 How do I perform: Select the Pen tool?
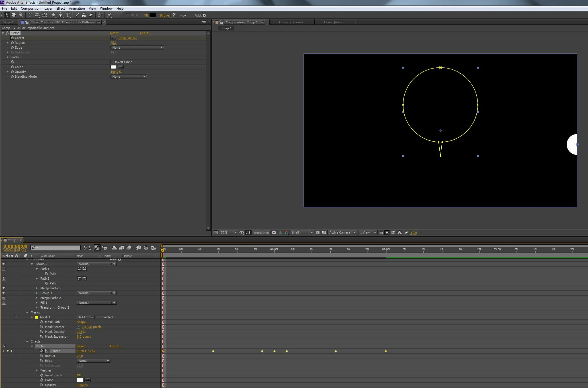[60, 15]
